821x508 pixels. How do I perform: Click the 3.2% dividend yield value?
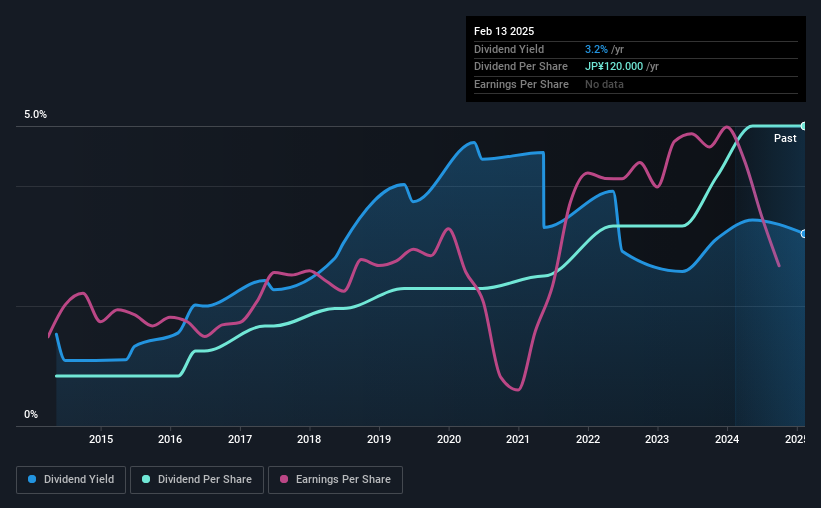click(x=596, y=49)
